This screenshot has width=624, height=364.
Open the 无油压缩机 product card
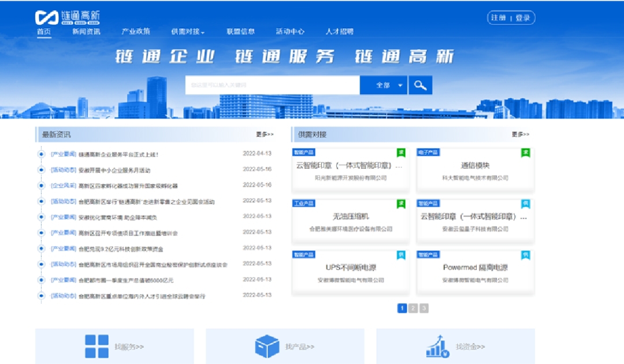point(351,217)
